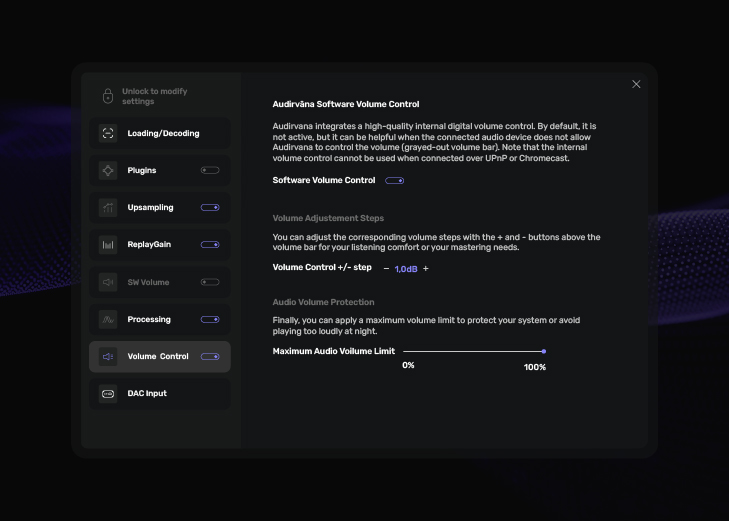
Task: Click the Maximum Audio Voilume Limit label
Action: click(x=333, y=351)
